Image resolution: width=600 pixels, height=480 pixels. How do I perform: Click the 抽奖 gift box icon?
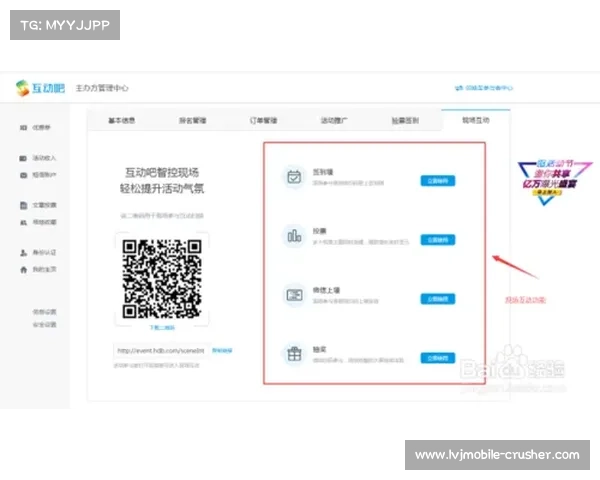point(294,354)
